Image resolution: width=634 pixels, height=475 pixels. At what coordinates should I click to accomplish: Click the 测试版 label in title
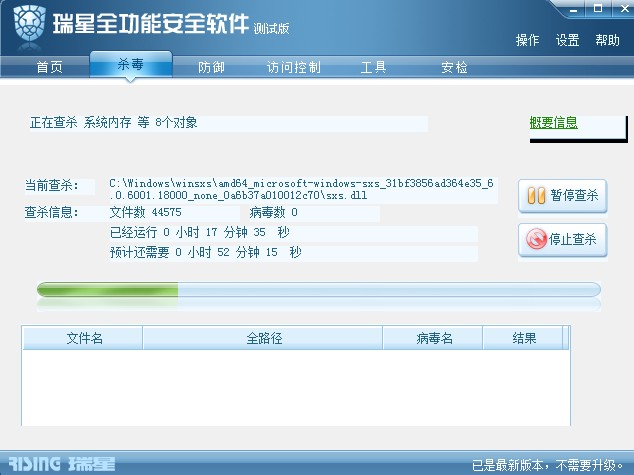click(271, 28)
